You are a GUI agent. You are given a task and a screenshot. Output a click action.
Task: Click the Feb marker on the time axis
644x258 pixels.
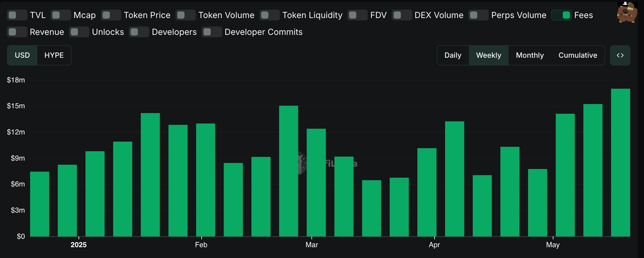pyautogui.click(x=201, y=245)
